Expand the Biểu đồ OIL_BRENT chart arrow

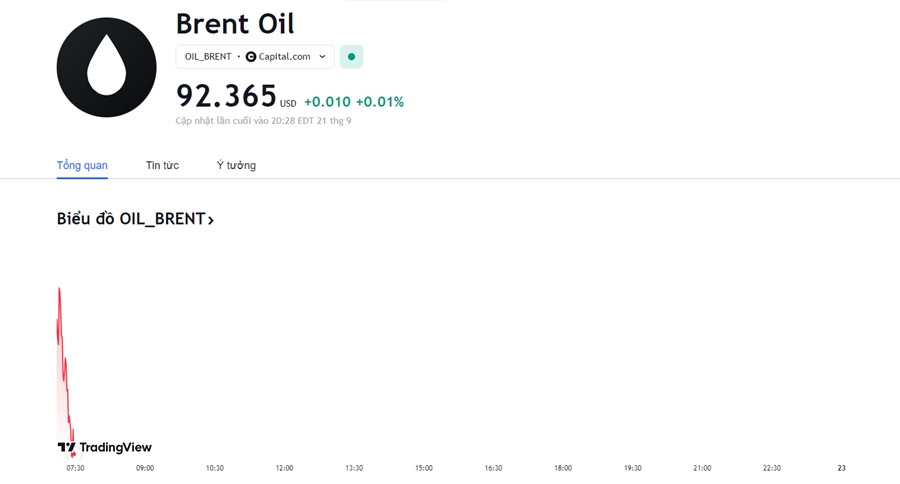pos(211,220)
